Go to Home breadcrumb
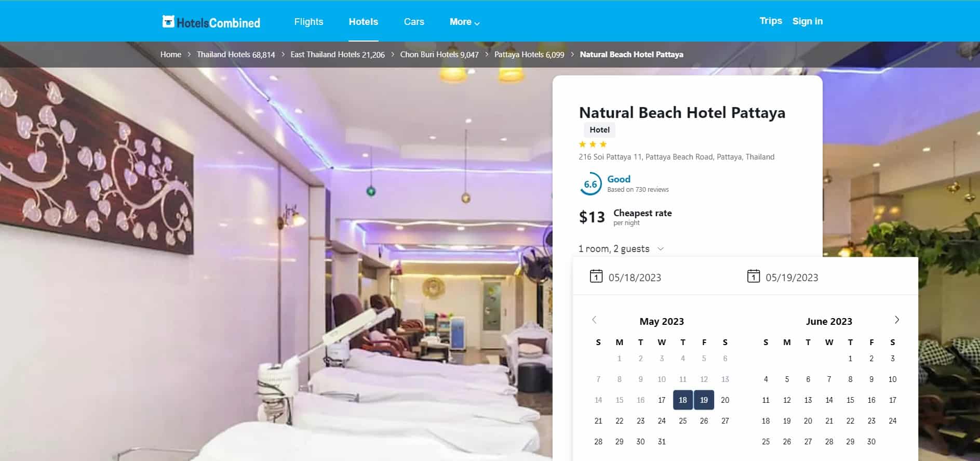 (171, 55)
